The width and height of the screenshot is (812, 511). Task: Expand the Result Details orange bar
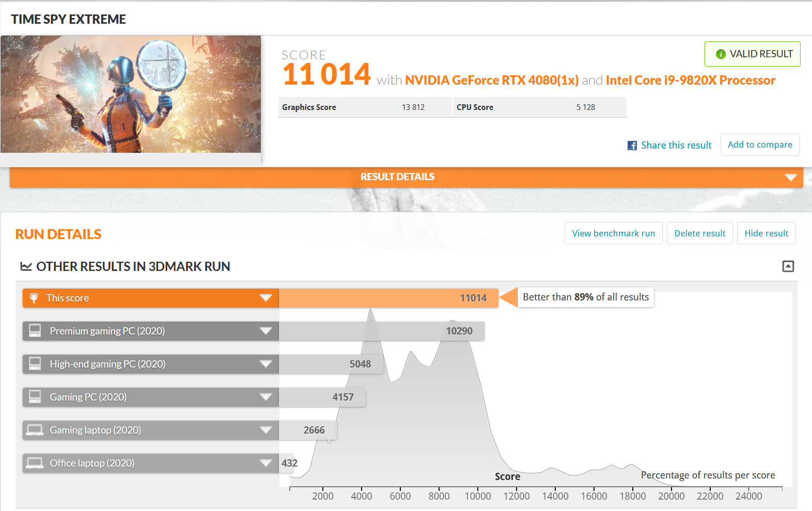790,177
